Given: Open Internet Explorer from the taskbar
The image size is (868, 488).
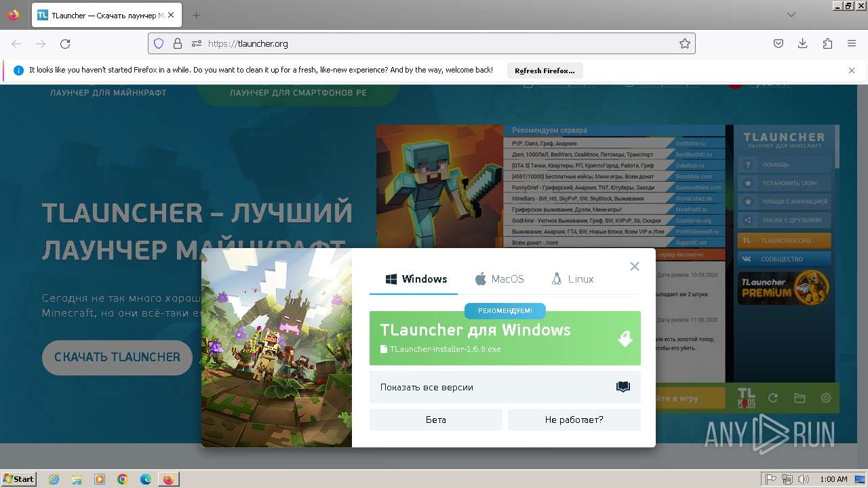Looking at the screenshot, I should (54, 479).
